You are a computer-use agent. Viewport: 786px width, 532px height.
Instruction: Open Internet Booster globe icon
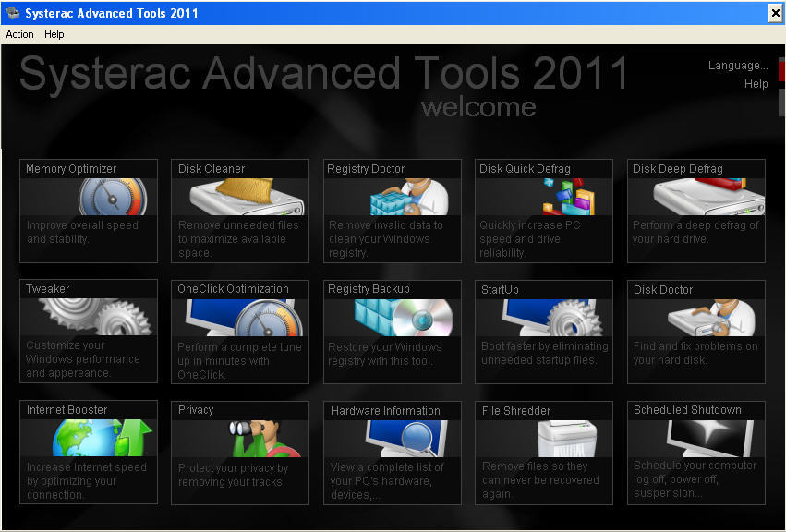coord(103,438)
